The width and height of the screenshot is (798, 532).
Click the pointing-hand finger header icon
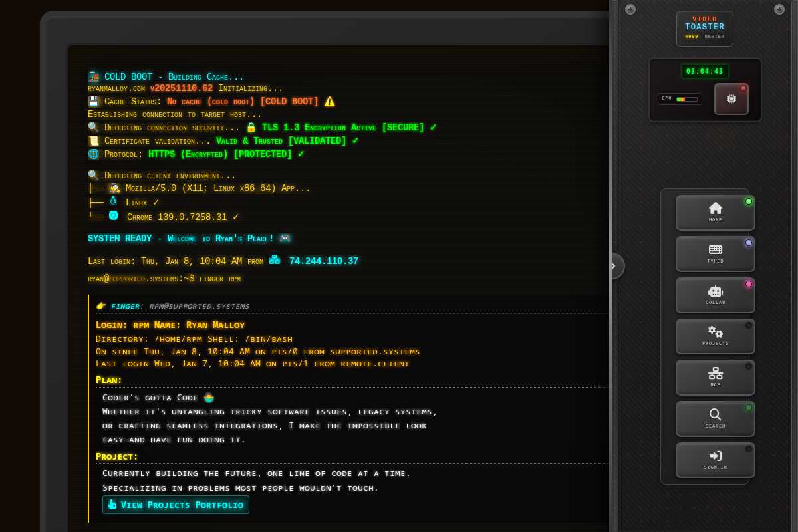point(101,306)
